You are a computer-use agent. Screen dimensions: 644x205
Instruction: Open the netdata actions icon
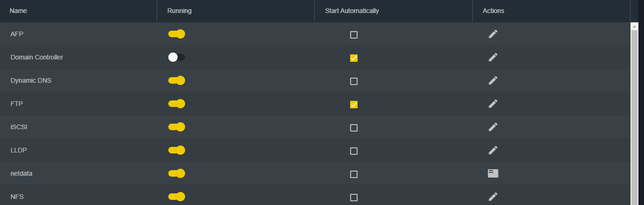(x=493, y=173)
